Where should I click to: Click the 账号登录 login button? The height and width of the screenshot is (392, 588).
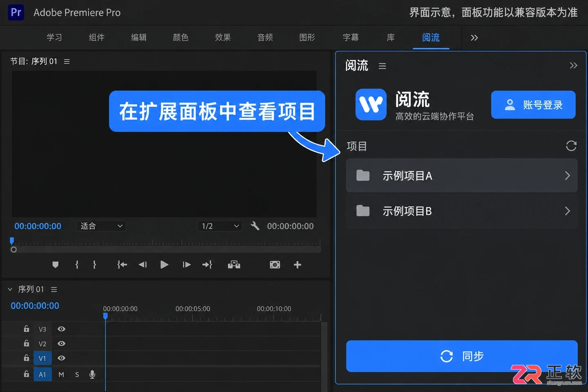[533, 105]
